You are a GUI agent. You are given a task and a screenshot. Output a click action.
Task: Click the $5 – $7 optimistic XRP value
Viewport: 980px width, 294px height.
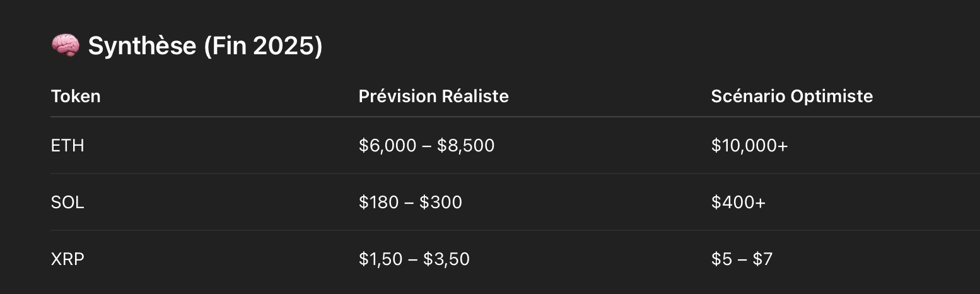pos(742,259)
